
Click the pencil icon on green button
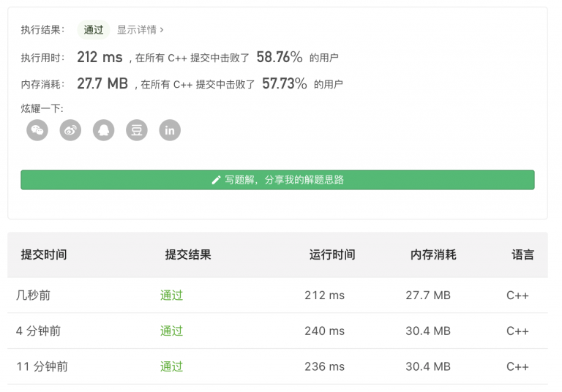click(x=216, y=180)
